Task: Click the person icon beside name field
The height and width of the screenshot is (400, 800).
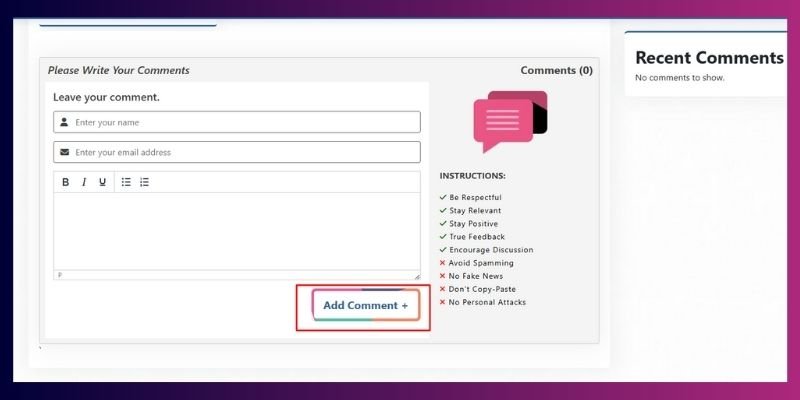Action: point(64,122)
